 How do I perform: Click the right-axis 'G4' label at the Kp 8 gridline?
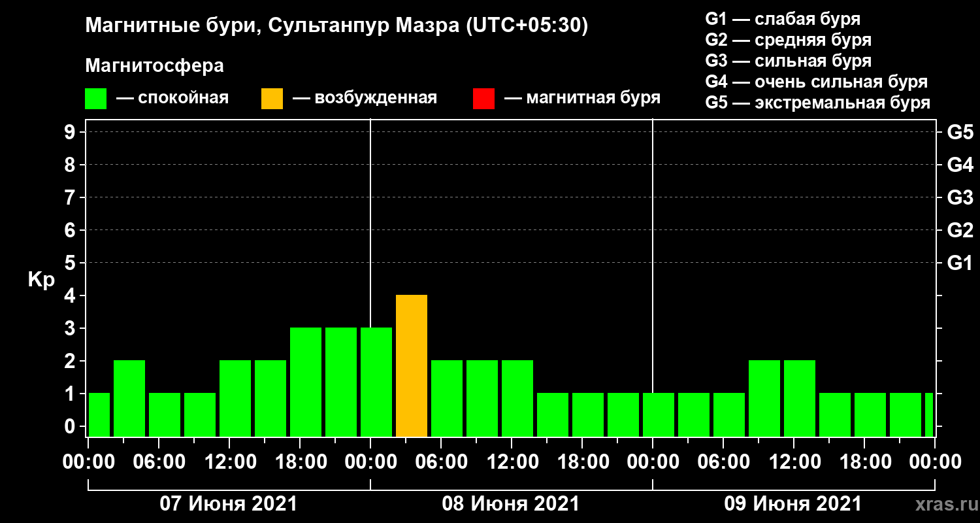tap(960, 165)
